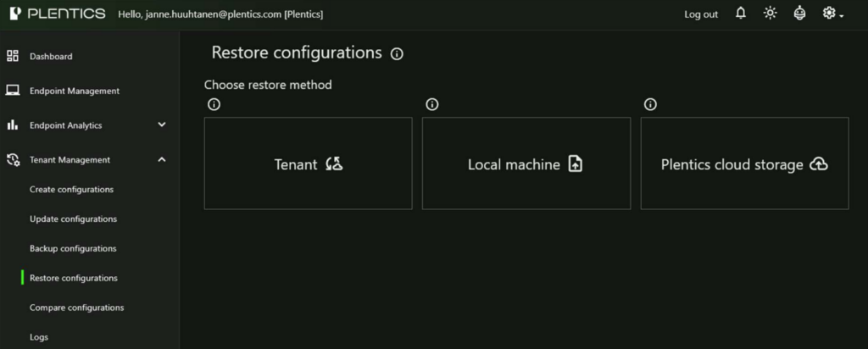Open Create configurations menu item
The height and width of the screenshot is (349, 868).
(71, 190)
